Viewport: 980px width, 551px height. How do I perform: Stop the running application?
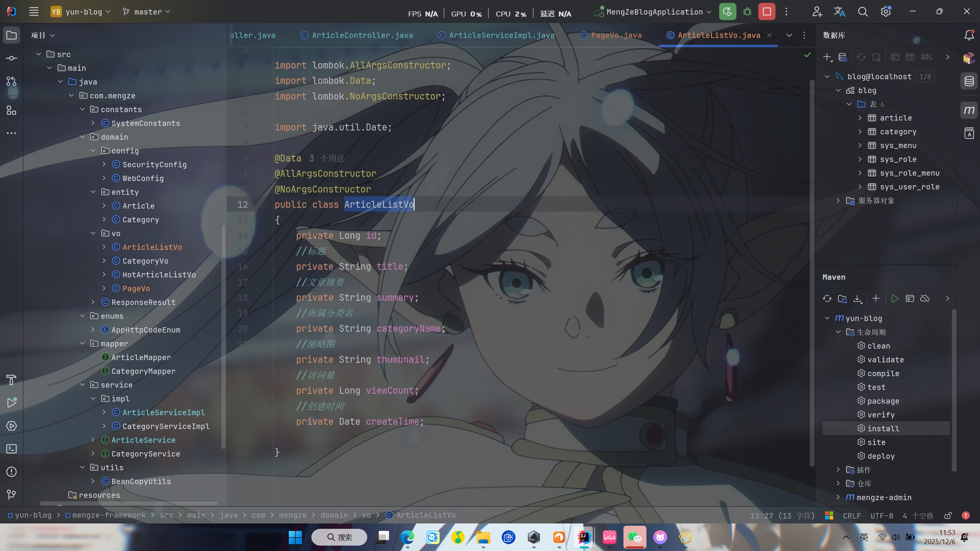767,12
